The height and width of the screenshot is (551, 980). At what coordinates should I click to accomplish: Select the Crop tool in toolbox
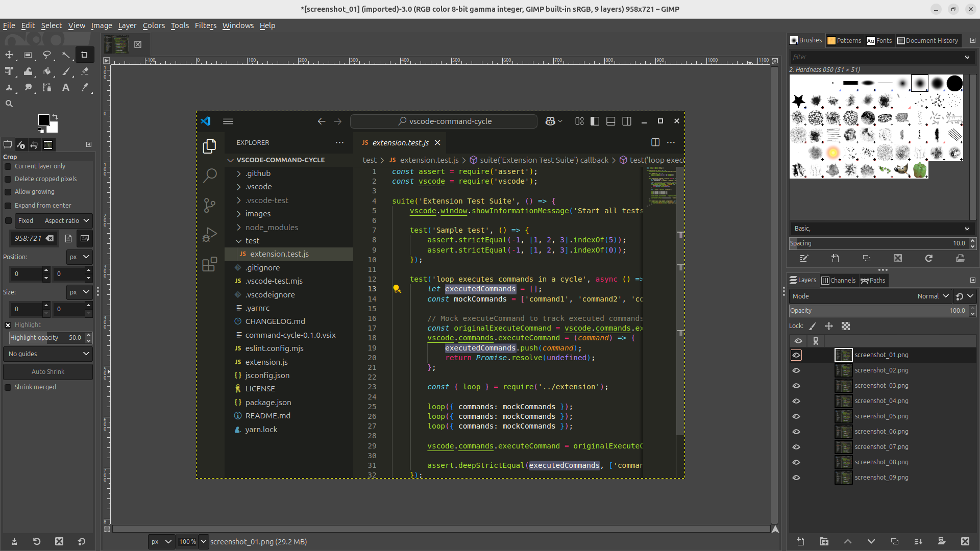click(85, 55)
